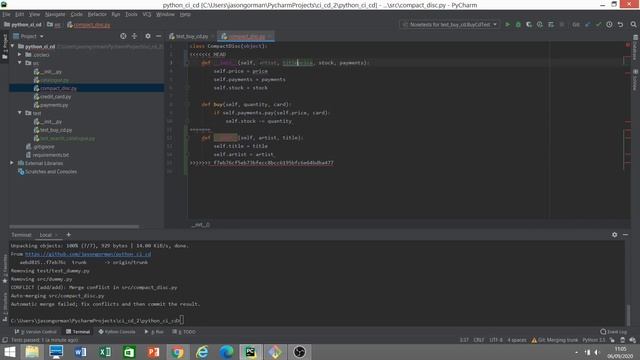Click UTF-8 encoding in status bar

click(x=496, y=340)
